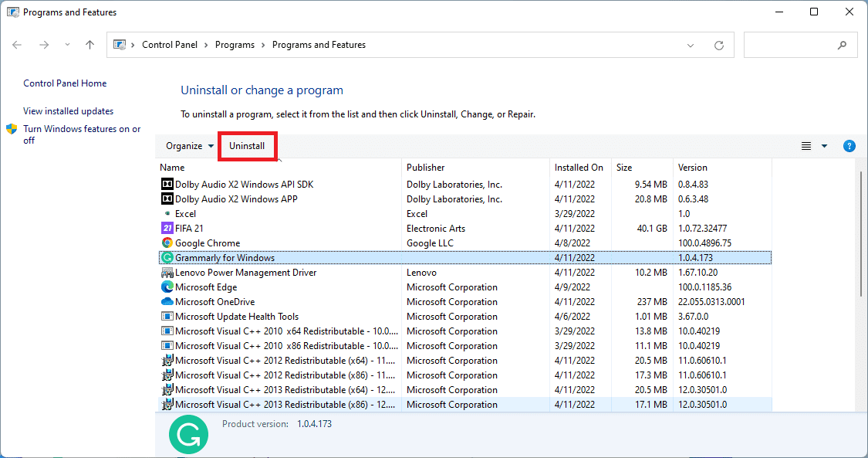Open Turn Windows features on or off
Viewport: 868px width, 458px height.
82,134
